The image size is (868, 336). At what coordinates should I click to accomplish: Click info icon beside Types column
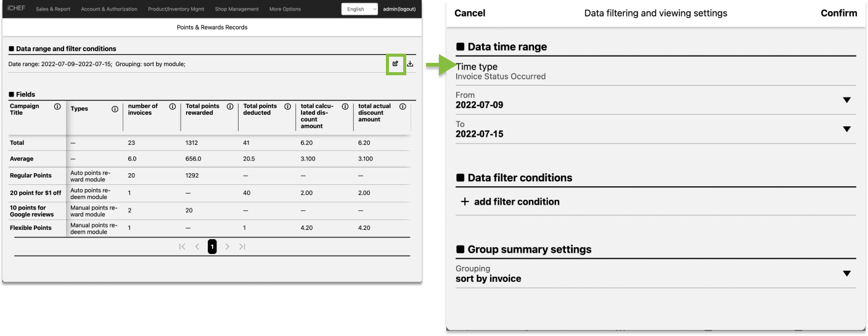(115, 109)
